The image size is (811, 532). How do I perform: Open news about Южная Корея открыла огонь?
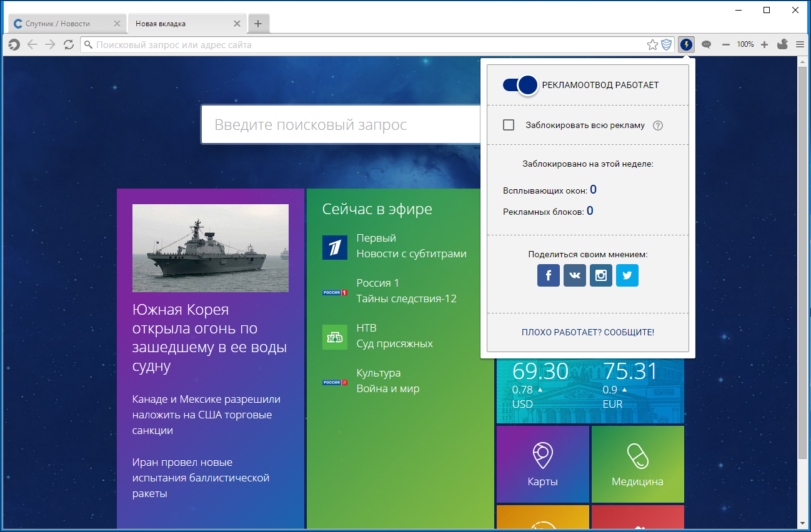click(210, 338)
